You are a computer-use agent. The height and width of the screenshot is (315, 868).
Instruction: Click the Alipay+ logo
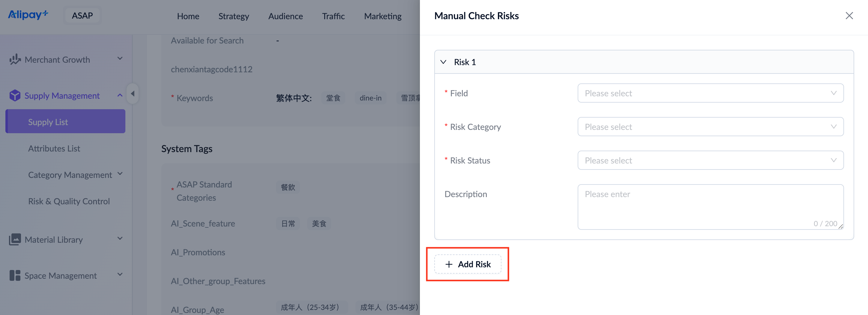pos(28,15)
